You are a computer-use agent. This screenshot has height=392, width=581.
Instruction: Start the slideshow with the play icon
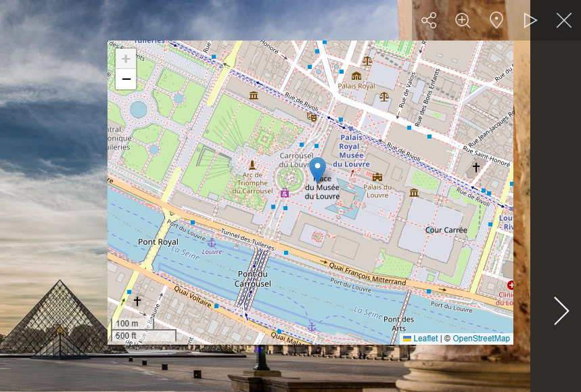[530, 20]
